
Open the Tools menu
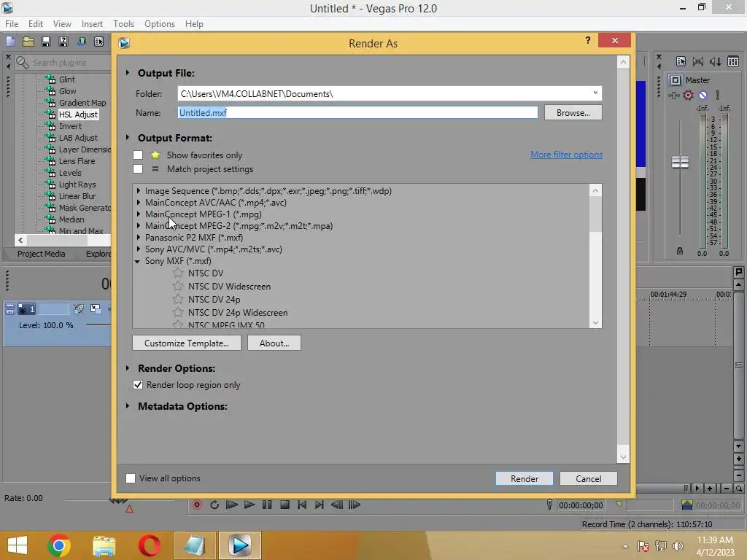point(123,24)
